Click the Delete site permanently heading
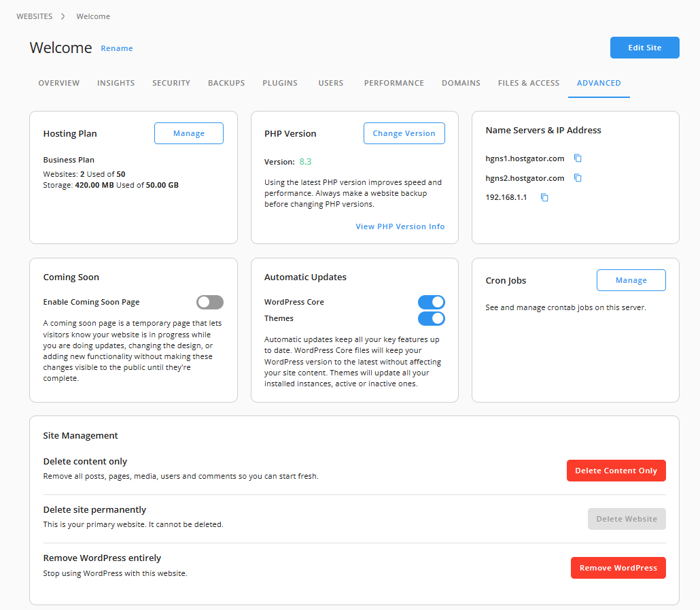Screen dimensions: 700x610 click(x=94, y=509)
